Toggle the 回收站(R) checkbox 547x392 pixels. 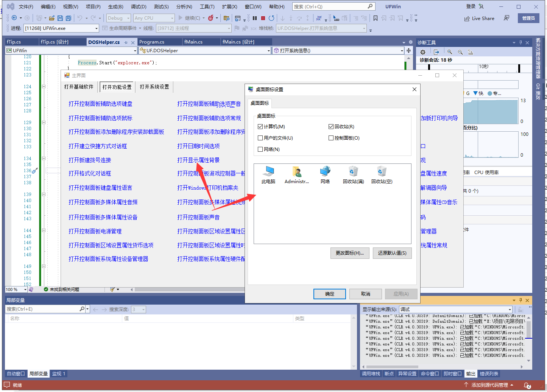coord(331,126)
